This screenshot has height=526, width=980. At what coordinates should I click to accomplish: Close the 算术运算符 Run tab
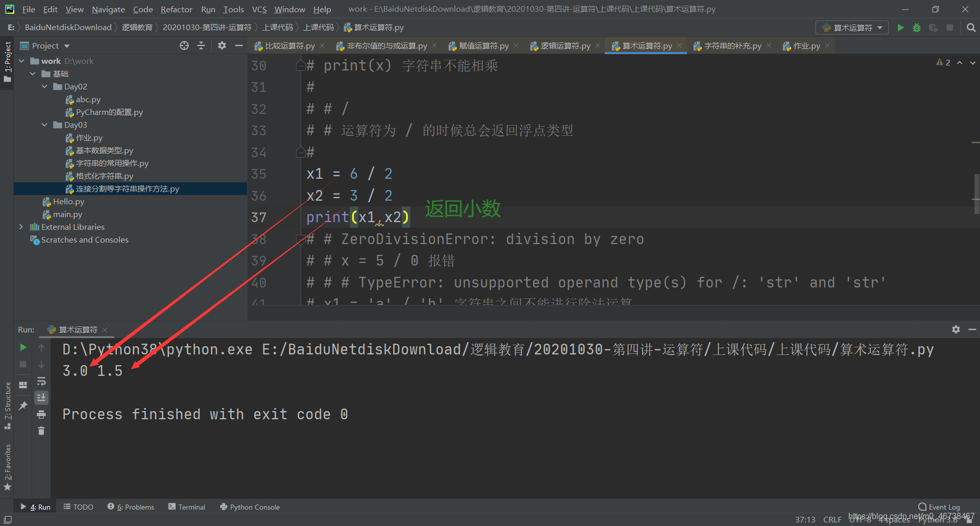[105, 330]
